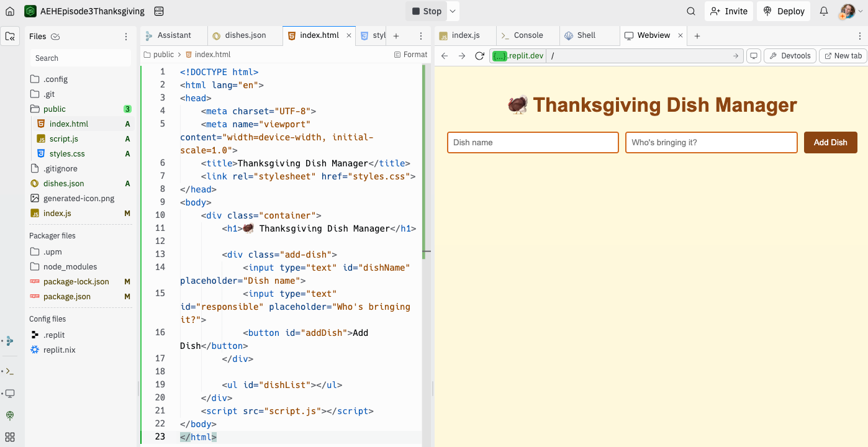The height and width of the screenshot is (447, 868).
Task: Open Assistant tool from left dock
Action: click(x=9, y=341)
